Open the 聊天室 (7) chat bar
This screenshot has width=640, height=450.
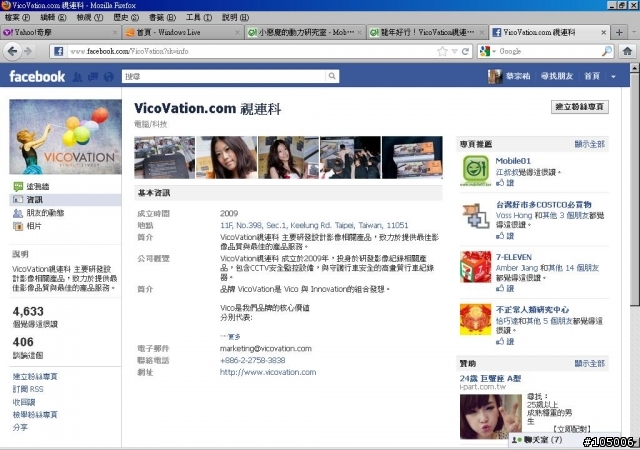565,440
